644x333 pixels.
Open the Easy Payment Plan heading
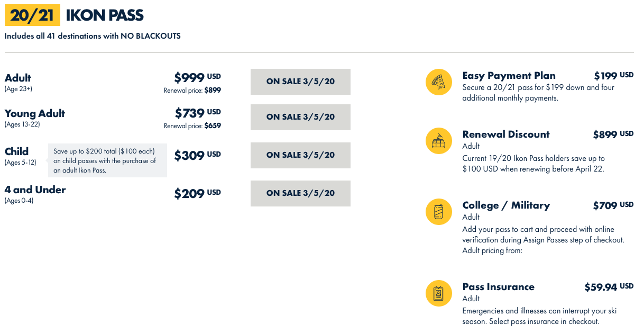(509, 75)
